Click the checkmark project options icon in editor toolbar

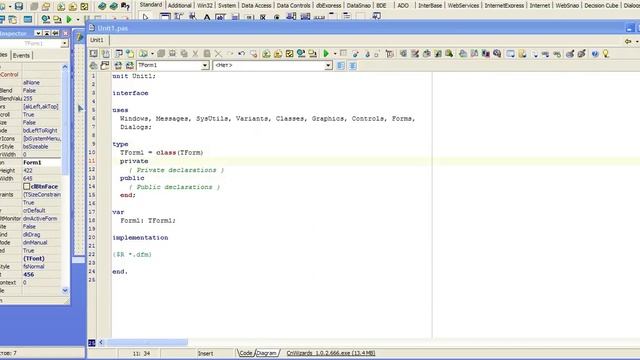(x=289, y=53)
